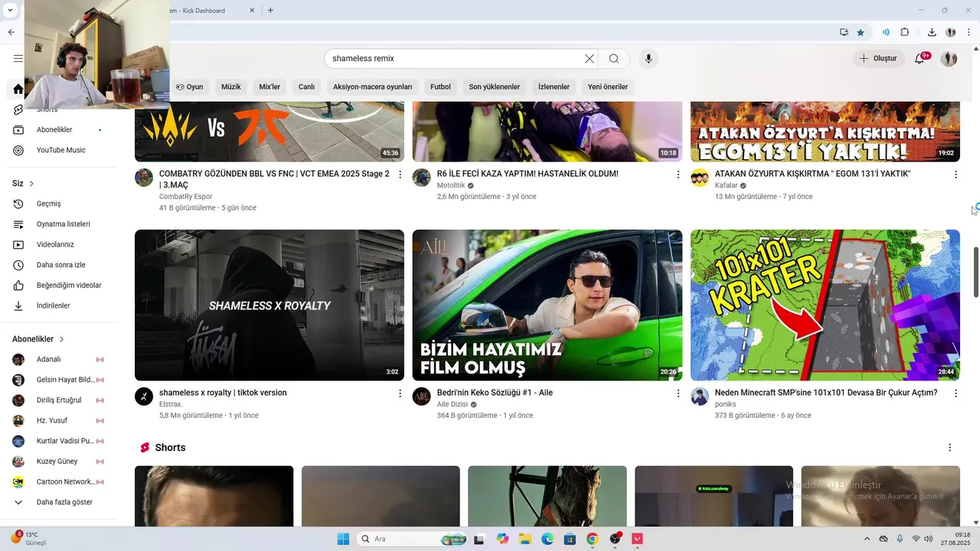Close the Kick Dashboard tab
Image resolution: width=980 pixels, height=551 pixels.
pos(253,10)
